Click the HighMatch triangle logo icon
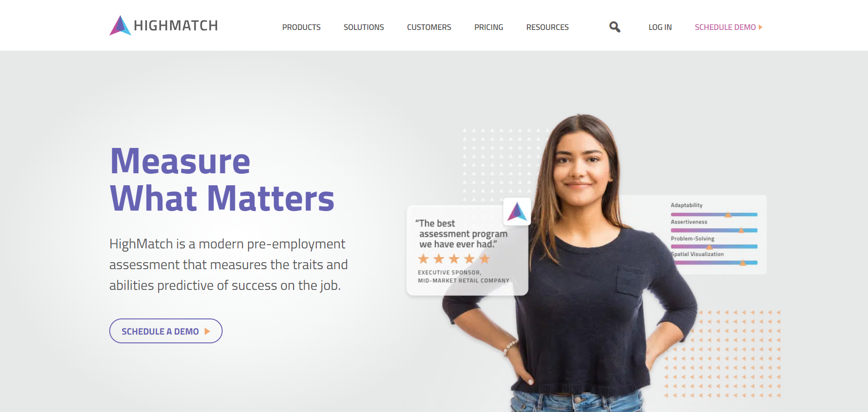 120,25
